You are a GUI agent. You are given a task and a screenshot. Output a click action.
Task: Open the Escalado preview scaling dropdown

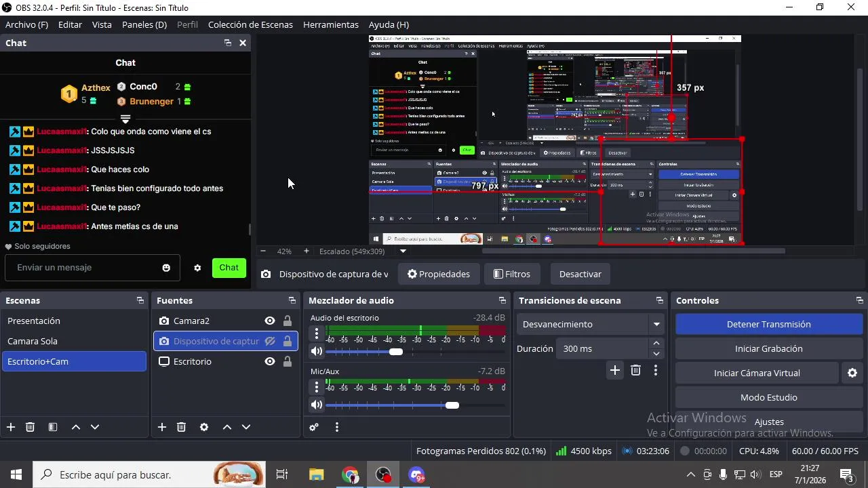click(403, 251)
